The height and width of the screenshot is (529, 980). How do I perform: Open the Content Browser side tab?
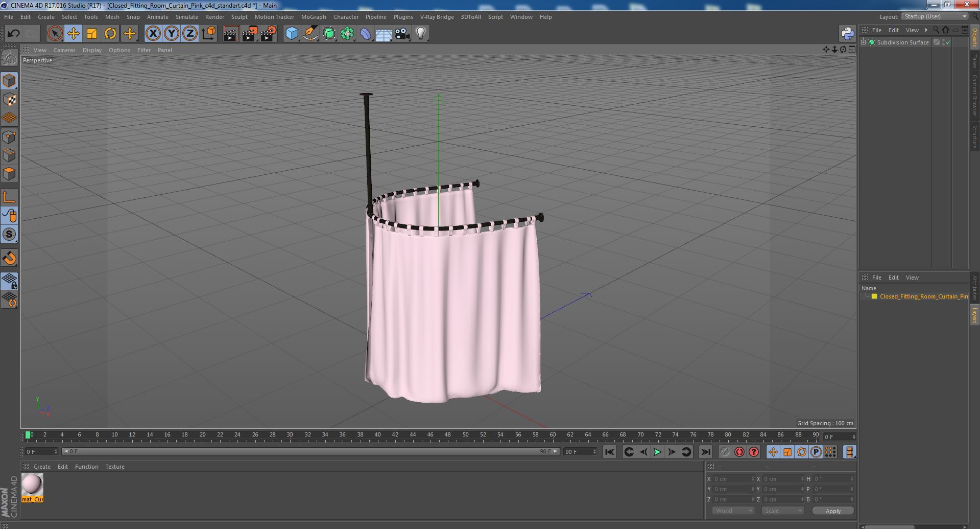pos(974,95)
